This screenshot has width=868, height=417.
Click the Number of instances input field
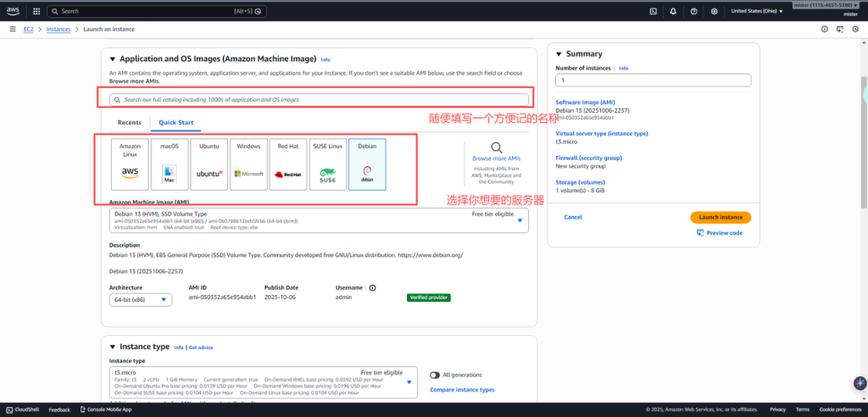654,81
